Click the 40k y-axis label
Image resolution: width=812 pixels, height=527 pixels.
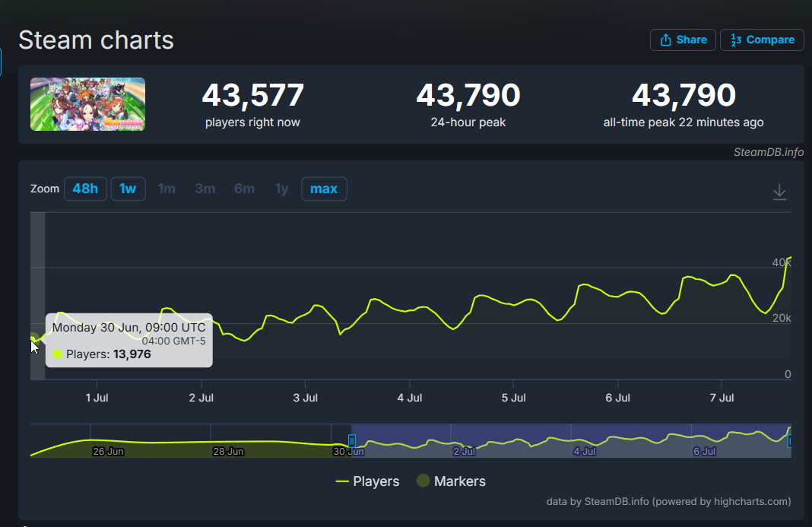click(x=782, y=262)
